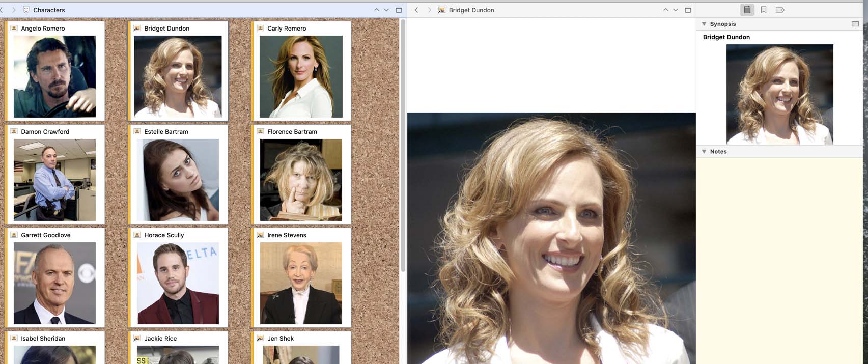Go forward in Characters editor history

click(14, 10)
